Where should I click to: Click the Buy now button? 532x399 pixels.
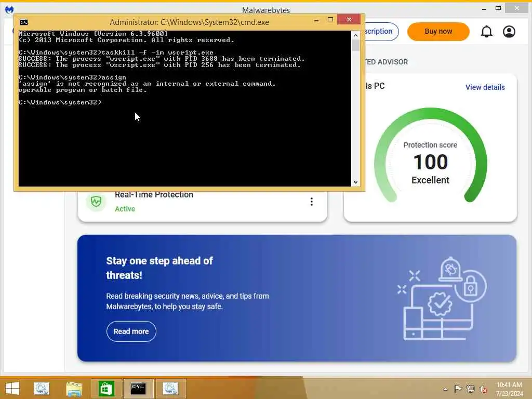[438, 32]
